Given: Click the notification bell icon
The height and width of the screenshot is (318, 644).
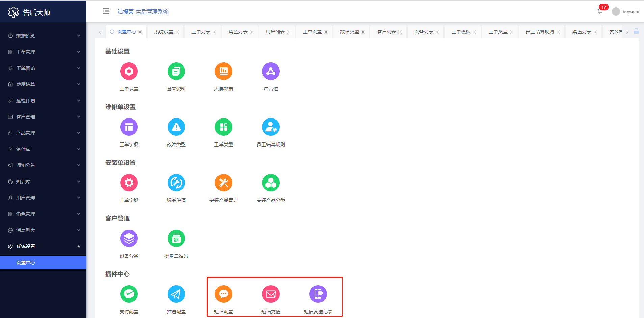Looking at the screenshot, I should (600, 11).
